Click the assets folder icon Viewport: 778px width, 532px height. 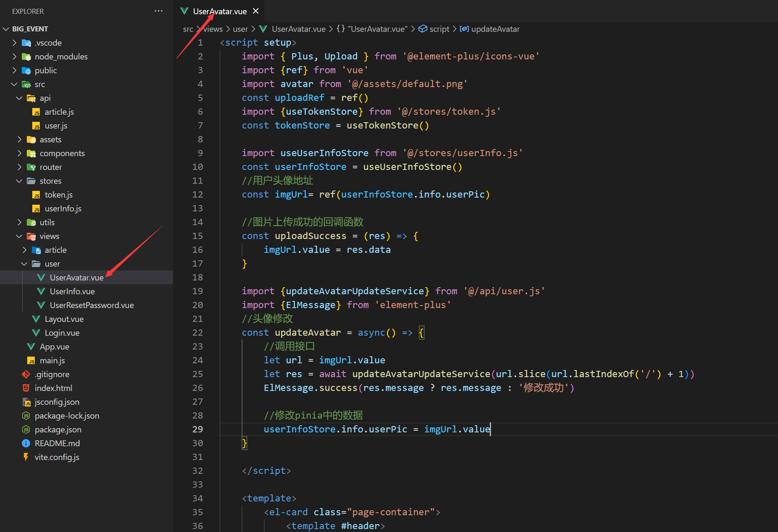tap(31, 139)
